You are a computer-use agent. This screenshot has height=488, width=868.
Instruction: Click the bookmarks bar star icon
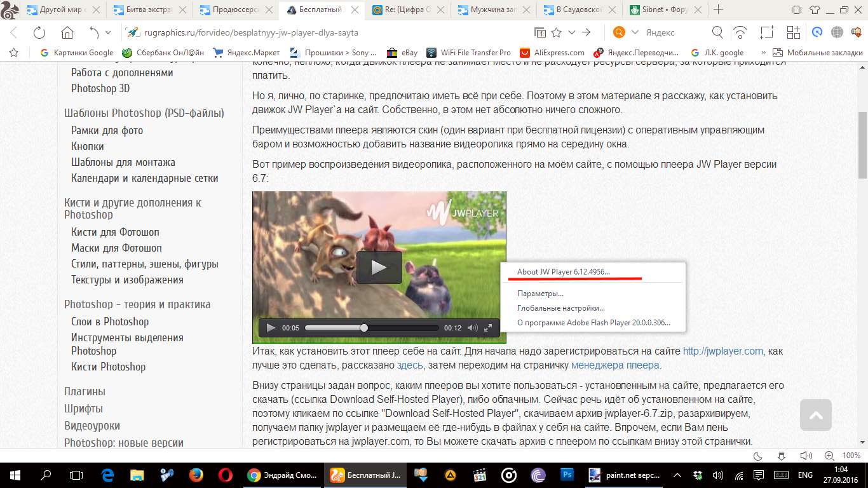click(x=13, y=53)
